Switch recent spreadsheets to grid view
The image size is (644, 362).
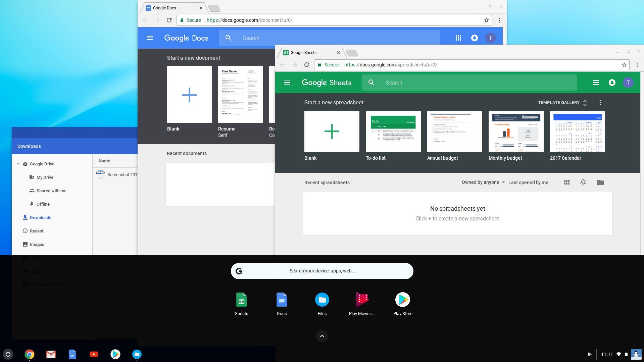click(566, 183)
